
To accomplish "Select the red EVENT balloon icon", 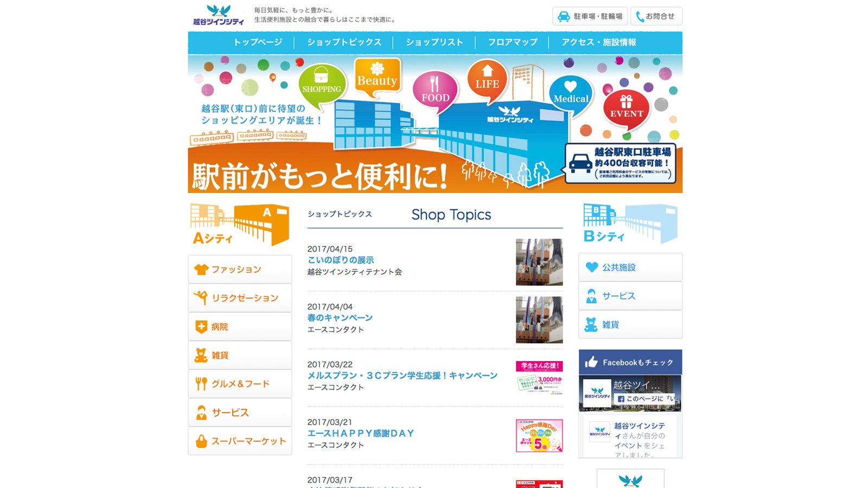I will (627, 110).
